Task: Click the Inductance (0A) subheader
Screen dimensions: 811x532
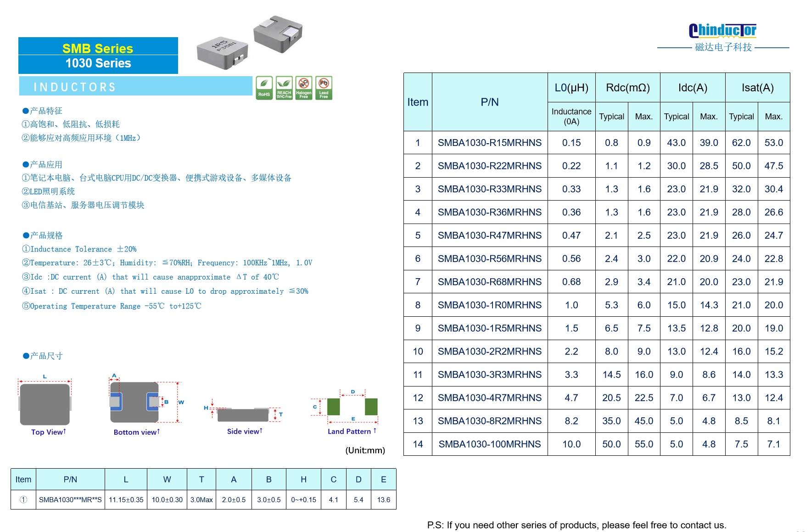Action: (571, 117)
